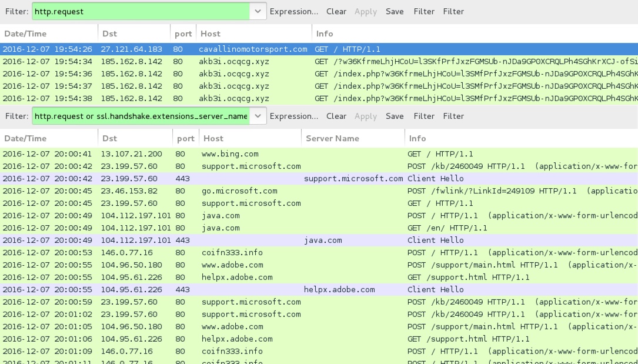Image resolution: width=638 pixels, height=364 pixels.
Task: Open the dropdown arrow beside the ssl.handshake filter field
Action: [258, 116]
